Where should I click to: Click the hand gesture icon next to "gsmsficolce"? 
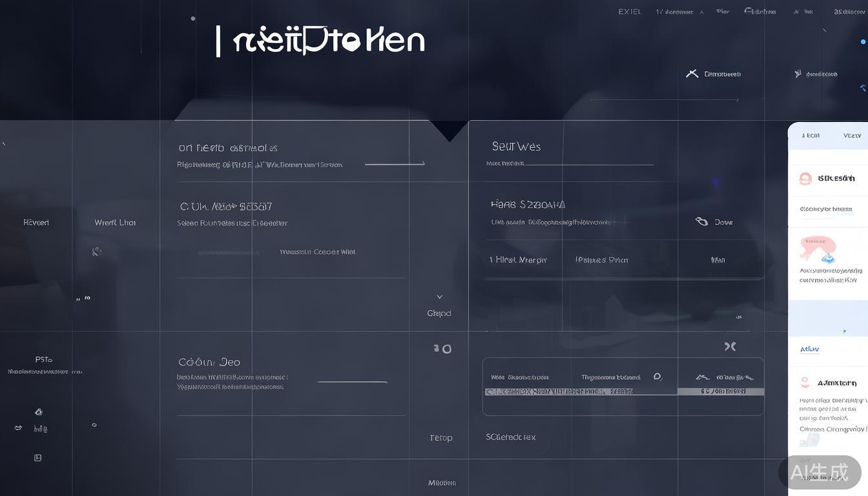[798, 74]
